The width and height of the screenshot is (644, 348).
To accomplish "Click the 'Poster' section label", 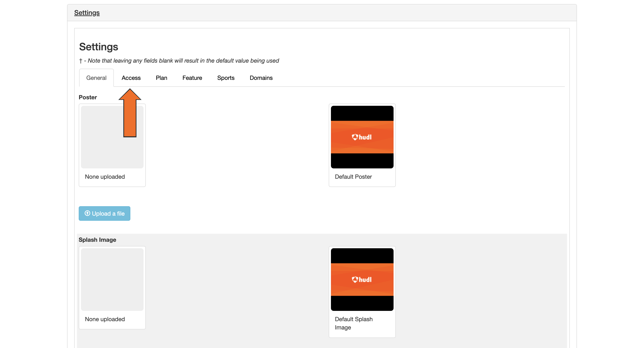I will [x=88, y=97].
